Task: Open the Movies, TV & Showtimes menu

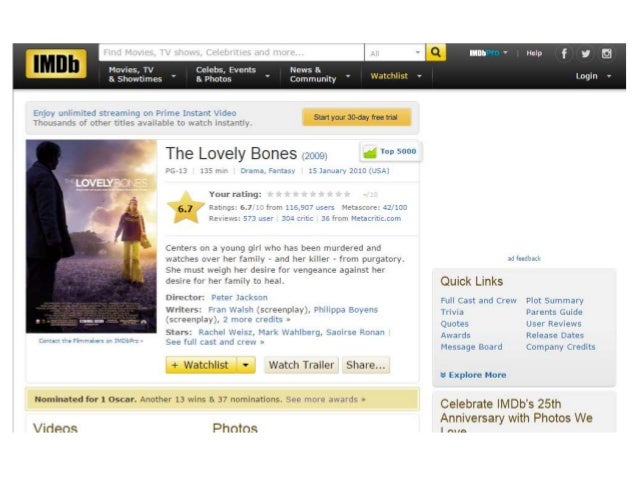Action: 142,75
